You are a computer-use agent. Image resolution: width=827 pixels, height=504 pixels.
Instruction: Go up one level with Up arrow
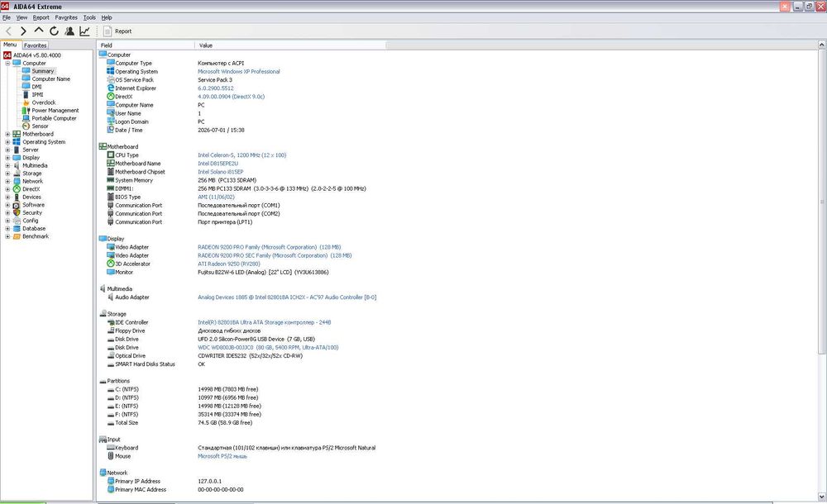[x=39, y=31]
